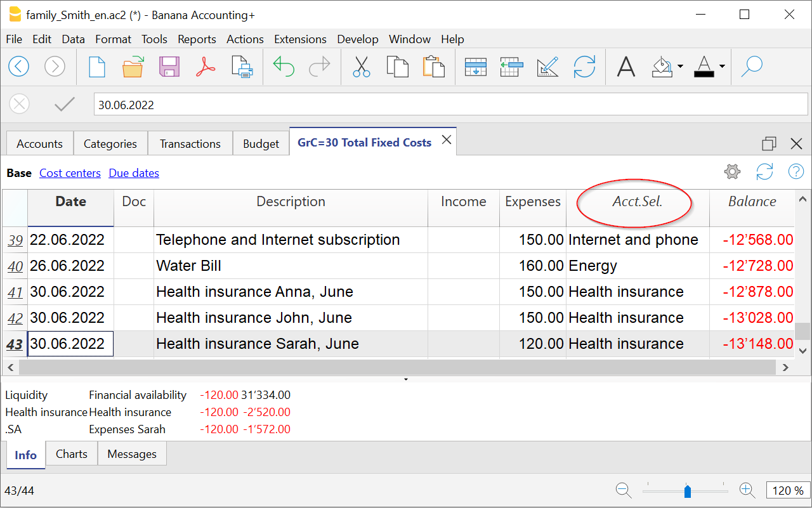Click the Save floppy disk icon
Viewport: 812px width, 508px height.
169,66
